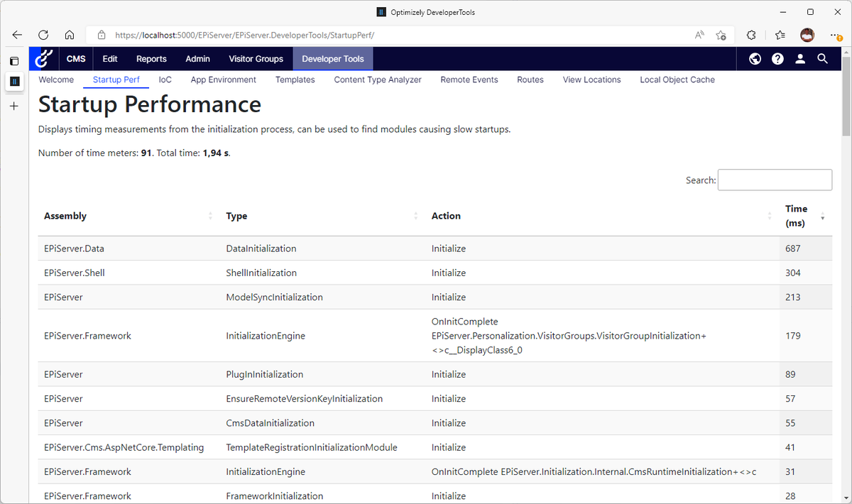Open the help question mark icon
Viewport: 852px width, 504px height.
click(777, 59)
